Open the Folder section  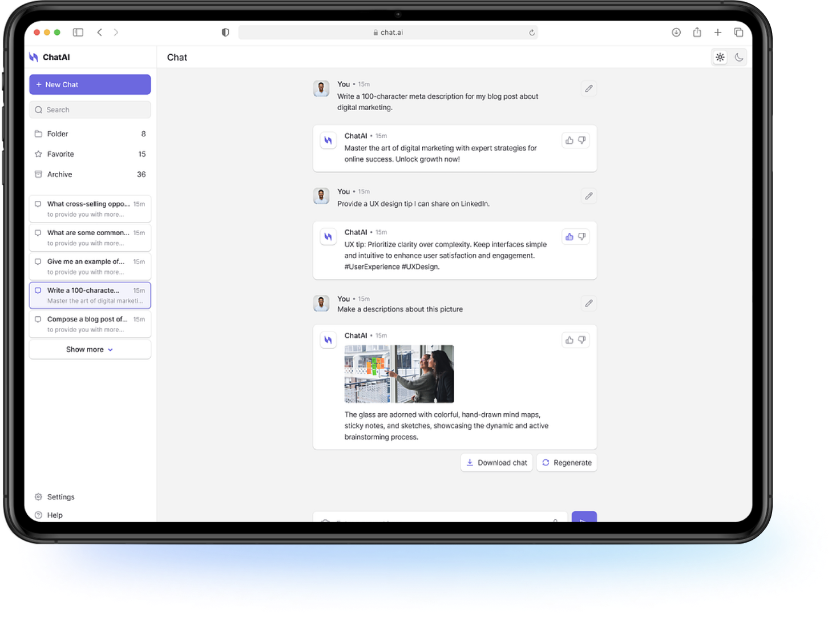pyautogui.click(x=58, y=134)
